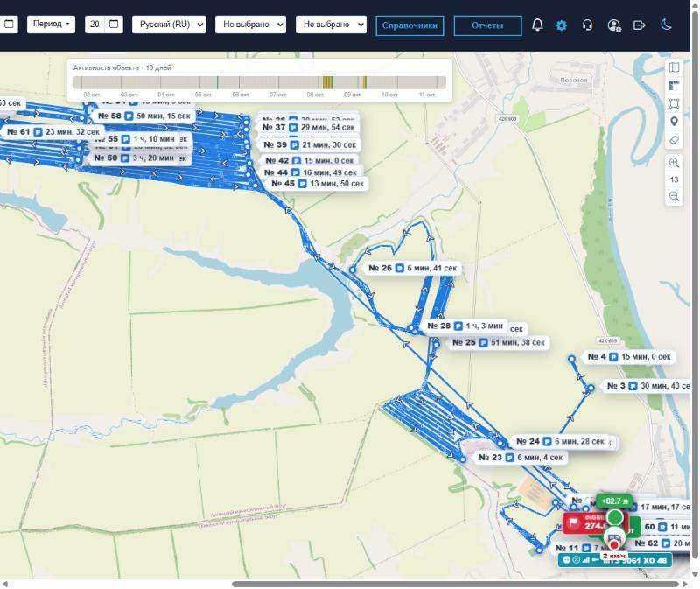Select the location pin marker tool

(x=674, y=122)
